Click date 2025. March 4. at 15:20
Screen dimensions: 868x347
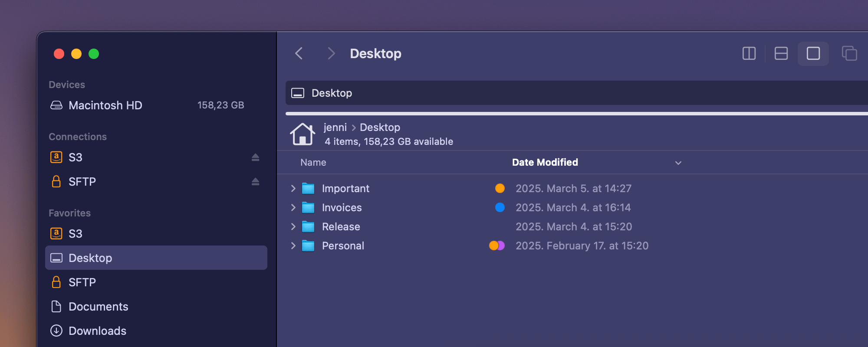click(x=574, y=226)
